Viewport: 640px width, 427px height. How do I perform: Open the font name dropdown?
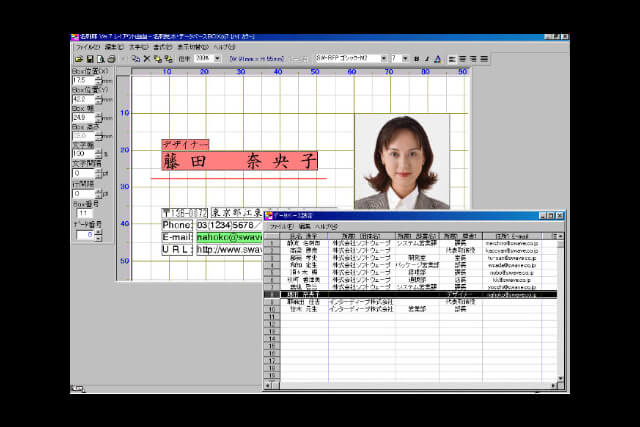pyautogui.click(x=383, y=58)
